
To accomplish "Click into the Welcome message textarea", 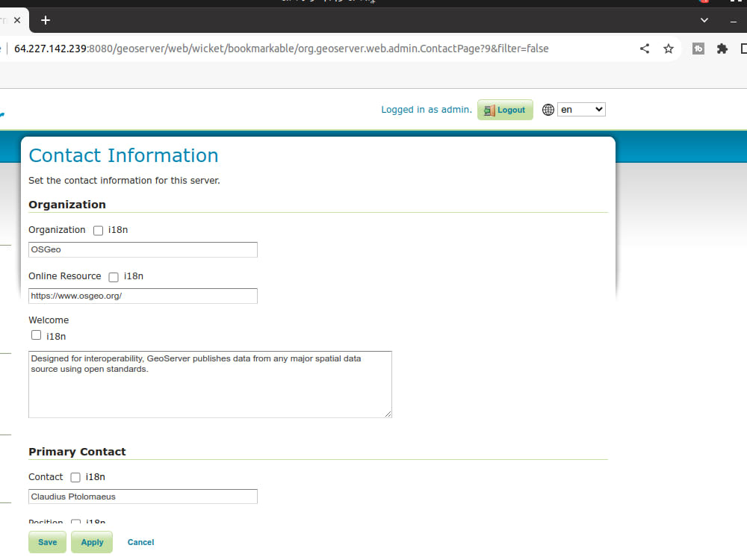I will click(210, 385).
